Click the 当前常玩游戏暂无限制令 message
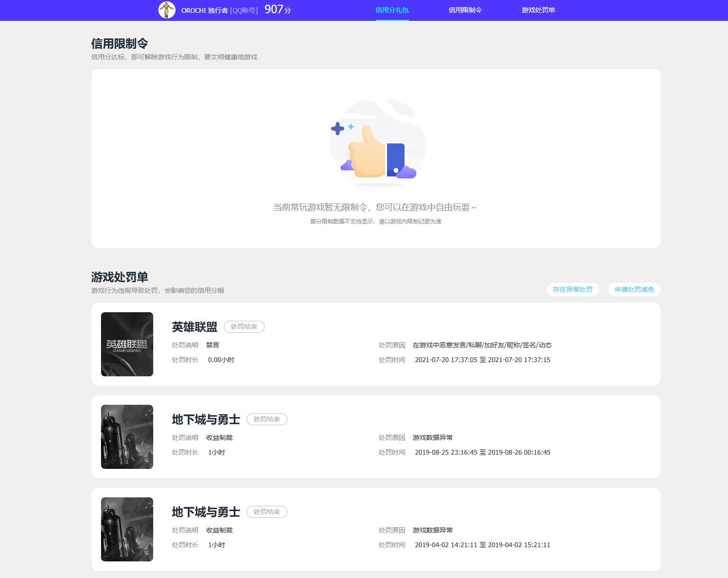The width and height of the screenshot is (728, 578). [375, 207]
